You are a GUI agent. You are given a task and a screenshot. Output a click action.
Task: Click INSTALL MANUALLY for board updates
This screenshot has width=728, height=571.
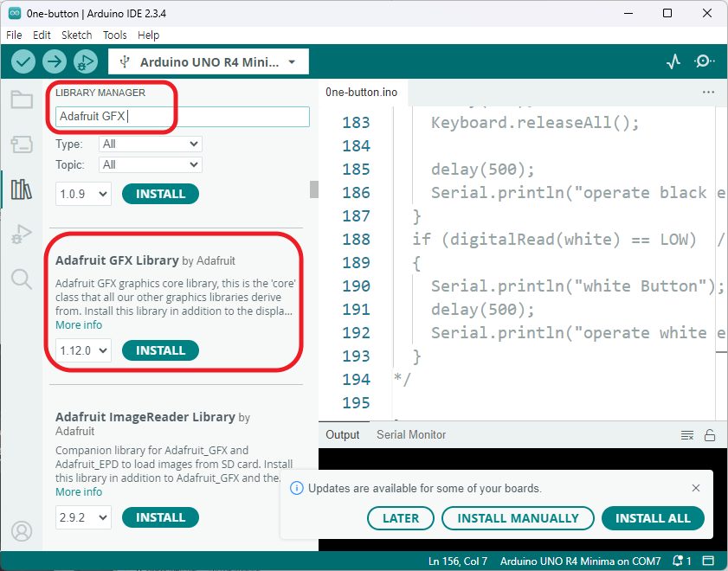tap(519, 518)
